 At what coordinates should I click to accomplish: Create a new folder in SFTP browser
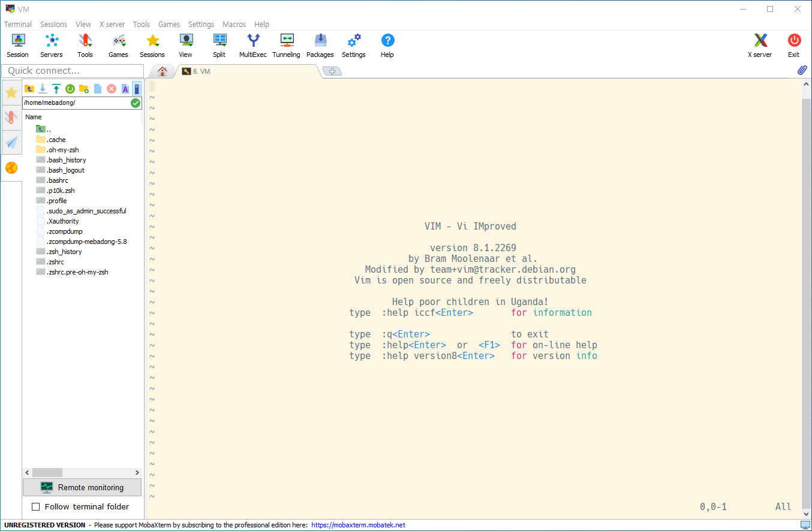pyautogui.click(x=84, y=89)
